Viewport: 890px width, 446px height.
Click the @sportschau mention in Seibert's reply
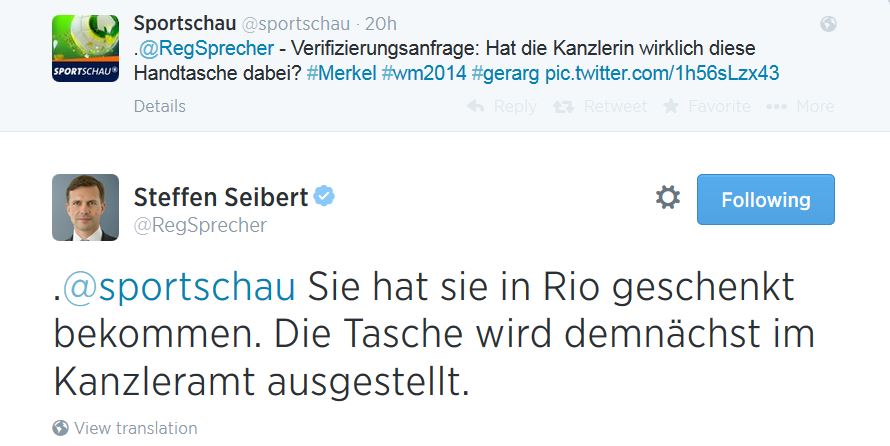click(179, 288)
